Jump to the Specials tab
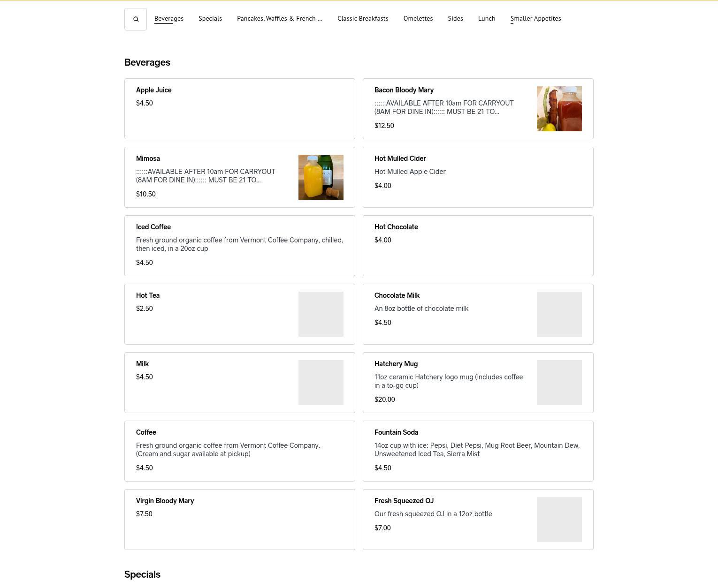This screenshot has height=588, width=718. (x=210, y=19)
